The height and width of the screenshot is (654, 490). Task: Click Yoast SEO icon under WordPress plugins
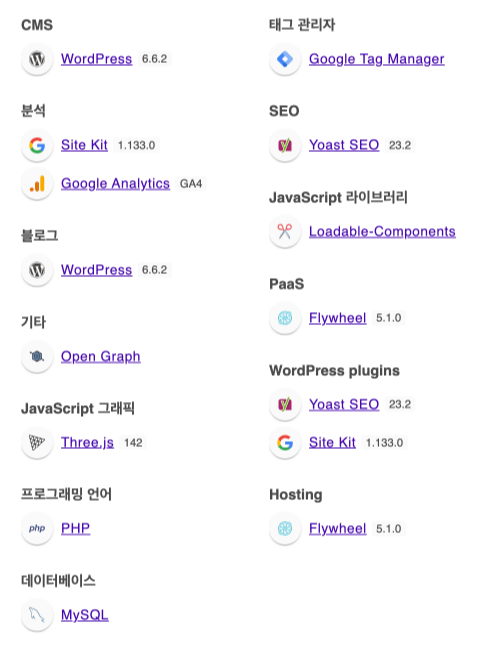click(285, 404)
